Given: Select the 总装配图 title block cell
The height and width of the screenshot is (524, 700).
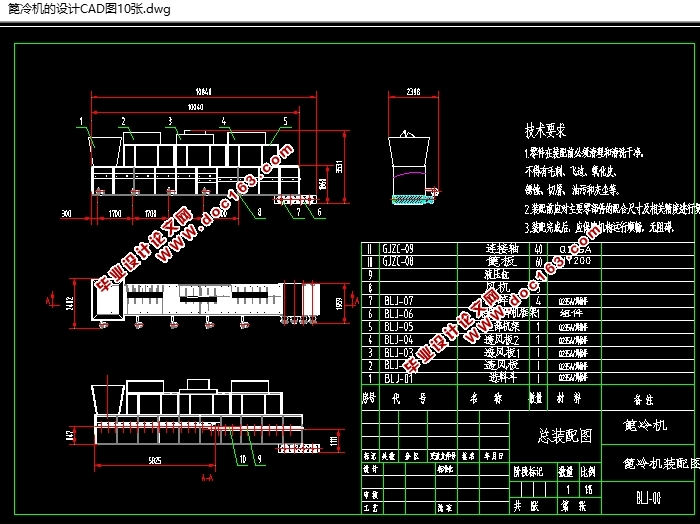Looking at the screenshot, I should [x=564, y=436].
